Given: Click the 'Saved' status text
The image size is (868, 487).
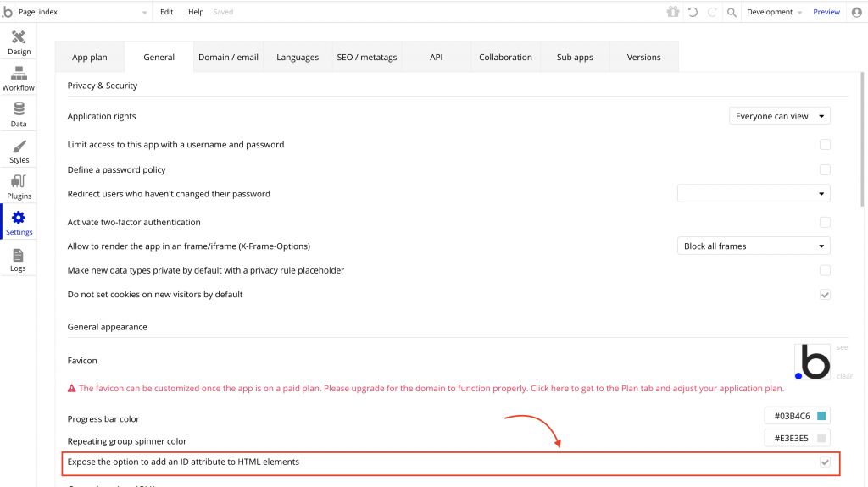Looking at the screenshot, I should [223, 12].
